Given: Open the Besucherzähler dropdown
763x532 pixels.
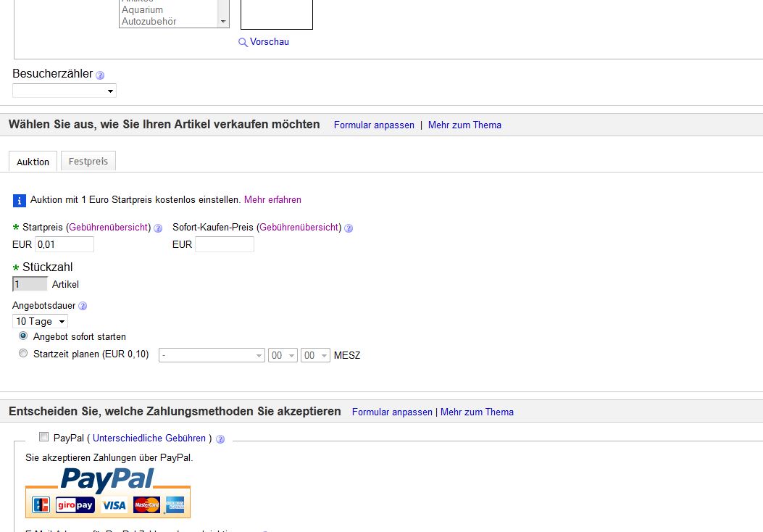Looking at the screenshot, I should 64,91.
